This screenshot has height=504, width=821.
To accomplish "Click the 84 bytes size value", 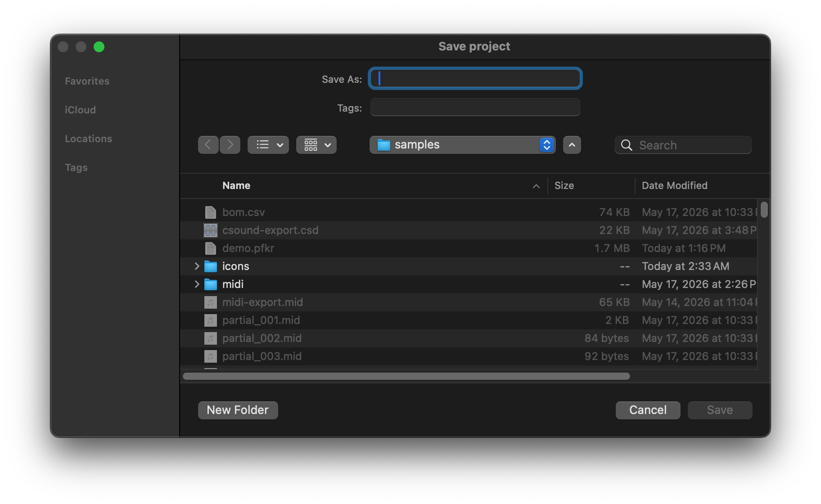I will coord(606,338).
